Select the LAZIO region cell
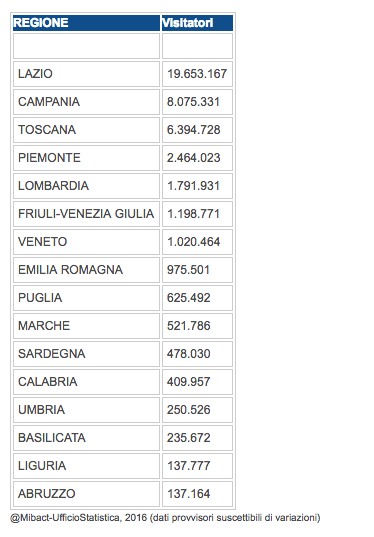Image resolution: width=374 pixels, height=537 pixels. (x=86, y=74)
